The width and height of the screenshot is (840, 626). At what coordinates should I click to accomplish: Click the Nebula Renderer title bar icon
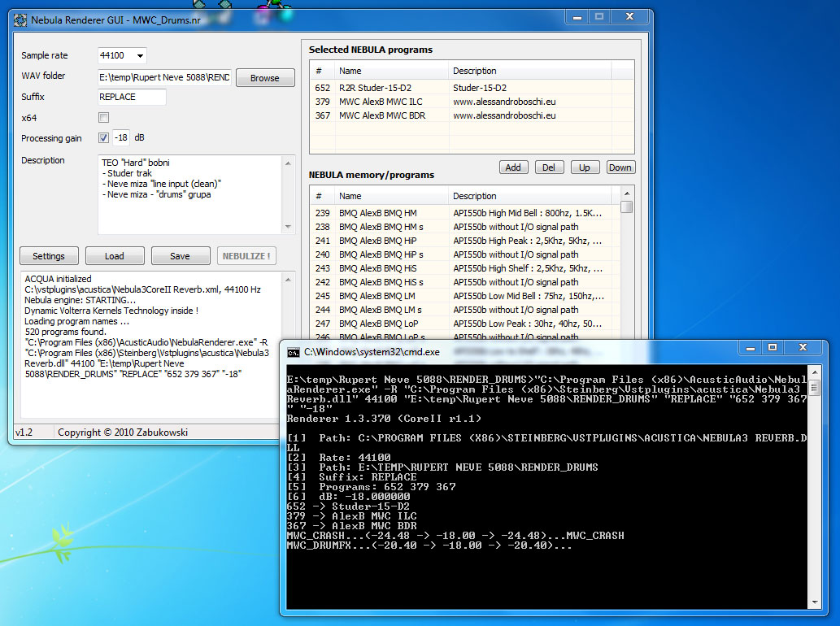(x=22, y=19)
